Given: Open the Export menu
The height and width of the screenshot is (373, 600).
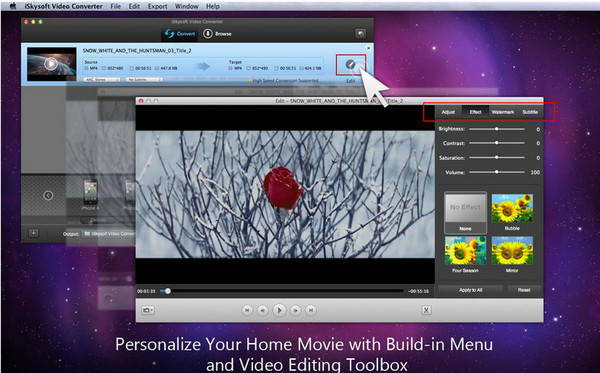Looking at the screenshot, I should pos(158,6).
